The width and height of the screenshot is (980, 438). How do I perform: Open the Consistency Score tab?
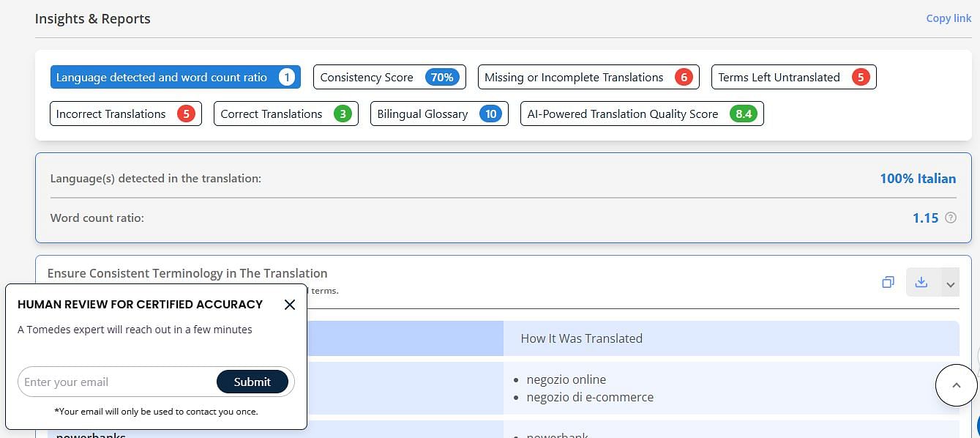point(389,77)
